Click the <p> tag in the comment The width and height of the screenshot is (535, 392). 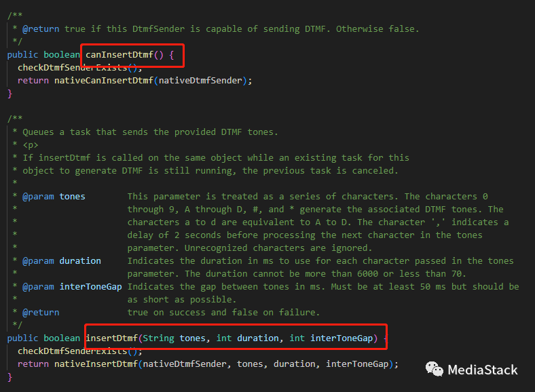pos(30,144)
